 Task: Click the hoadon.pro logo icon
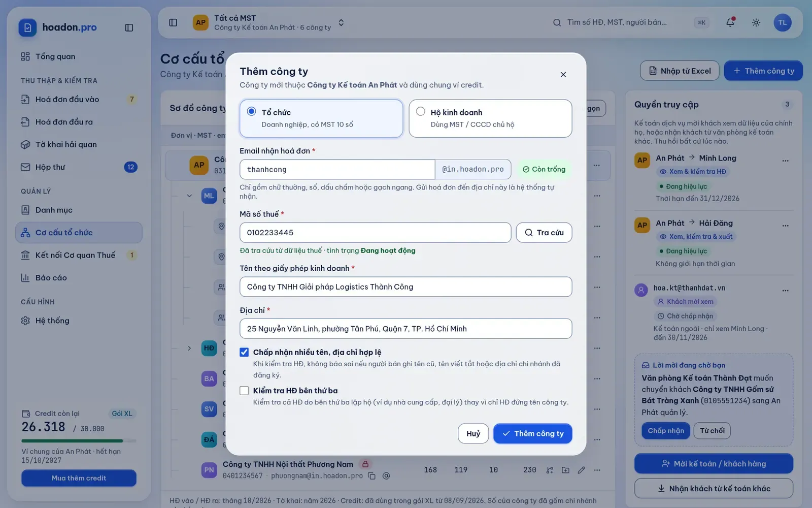pos(27,27)
